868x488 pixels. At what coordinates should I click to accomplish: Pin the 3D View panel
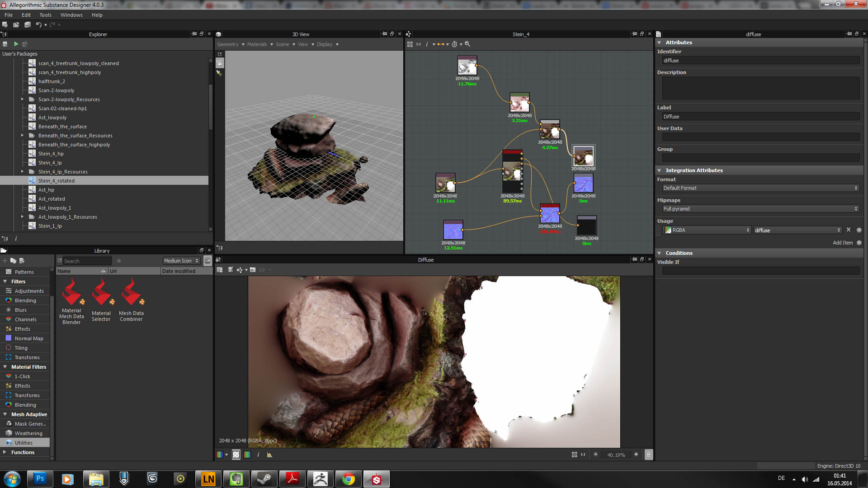pyautogui.click(x=384, y=34)
